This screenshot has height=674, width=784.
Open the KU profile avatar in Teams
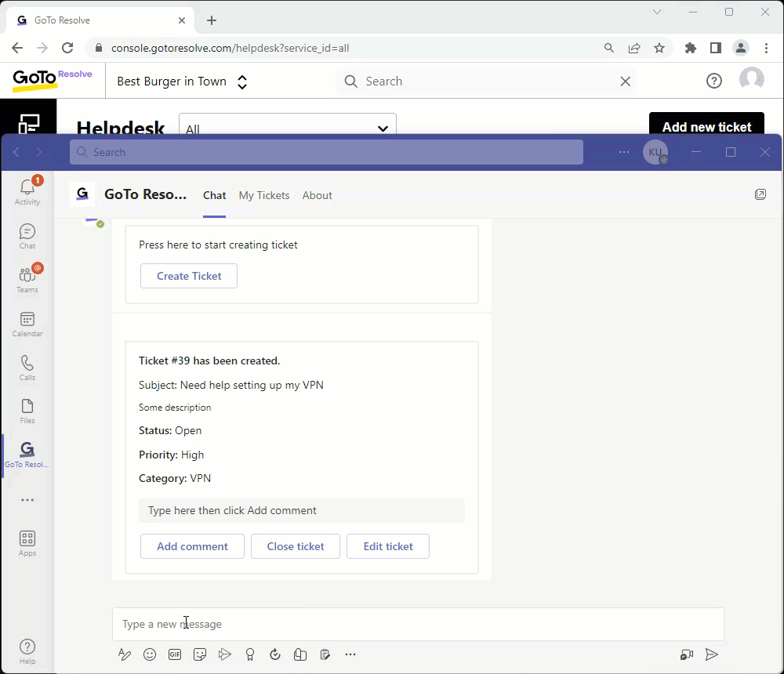(655, 152)
